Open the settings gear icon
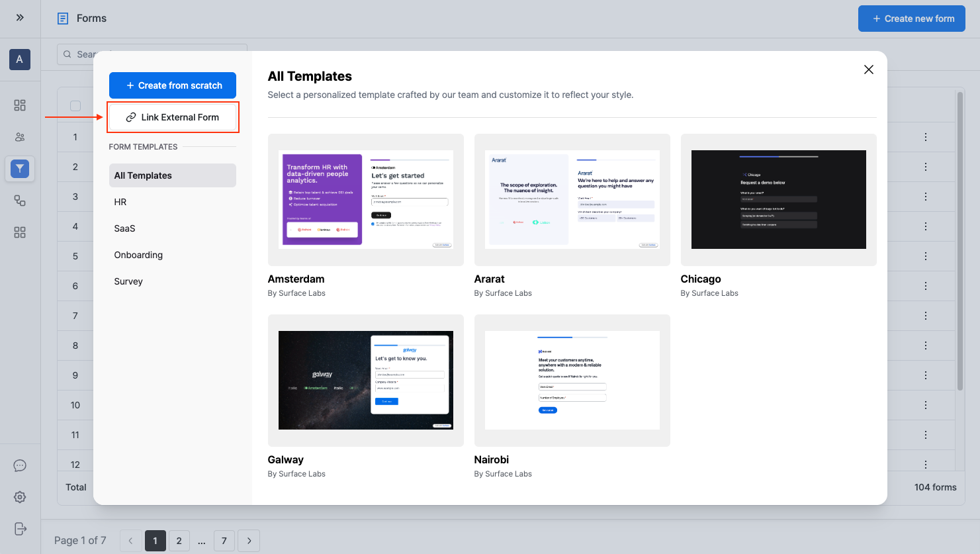This screenshot has height=554, width=980. point(20,497)
